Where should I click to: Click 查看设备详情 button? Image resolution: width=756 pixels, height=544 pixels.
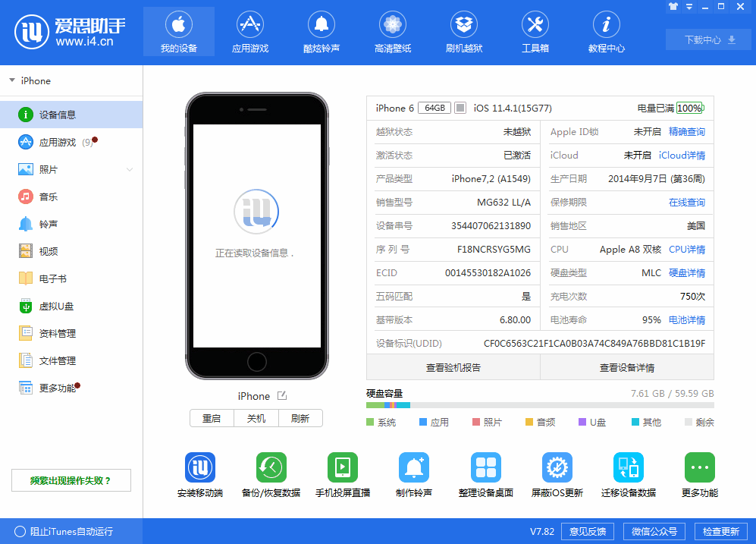(x=627, y=367)
